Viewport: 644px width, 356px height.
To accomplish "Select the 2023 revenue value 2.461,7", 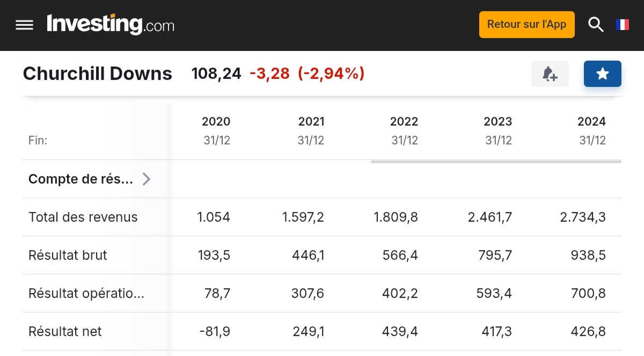I will click(x=489, y=217).
